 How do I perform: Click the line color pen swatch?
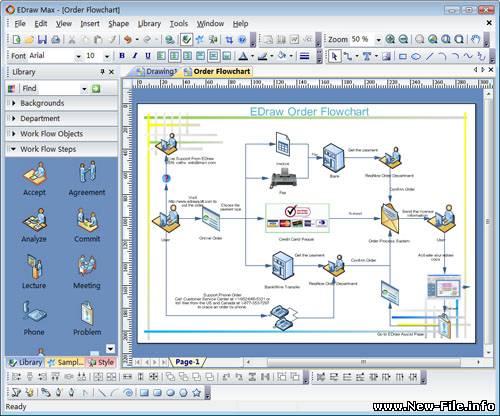pos(263,56)
